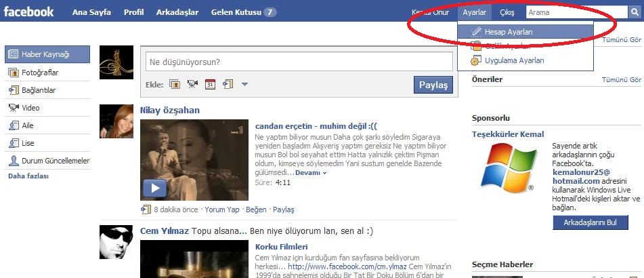The height and width of the screenshot is (278, 644).
Task: Open Hesap Ayarları pencil icon
Action: click(x=476, y=32)
